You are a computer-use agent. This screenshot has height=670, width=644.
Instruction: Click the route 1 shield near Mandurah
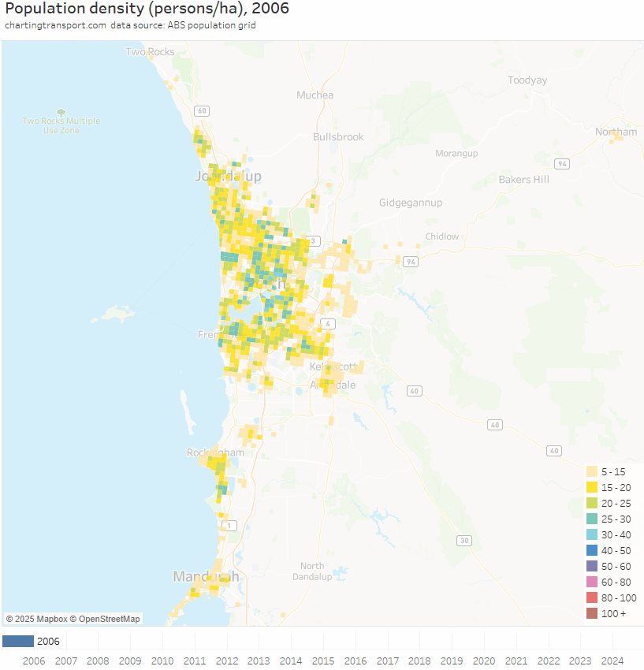click(x=229, y=526)
